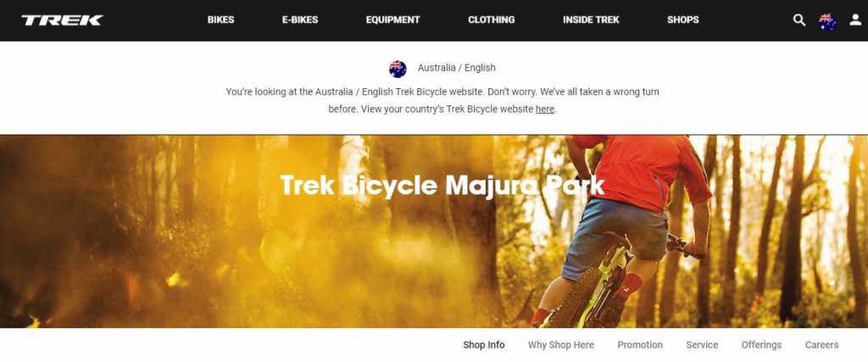Open the E-Bikes menu

[x=300, y=20]
